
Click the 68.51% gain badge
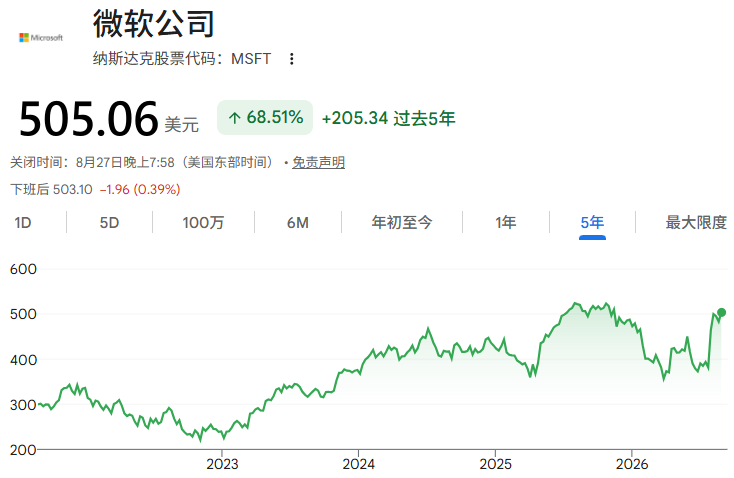(265, 118)
